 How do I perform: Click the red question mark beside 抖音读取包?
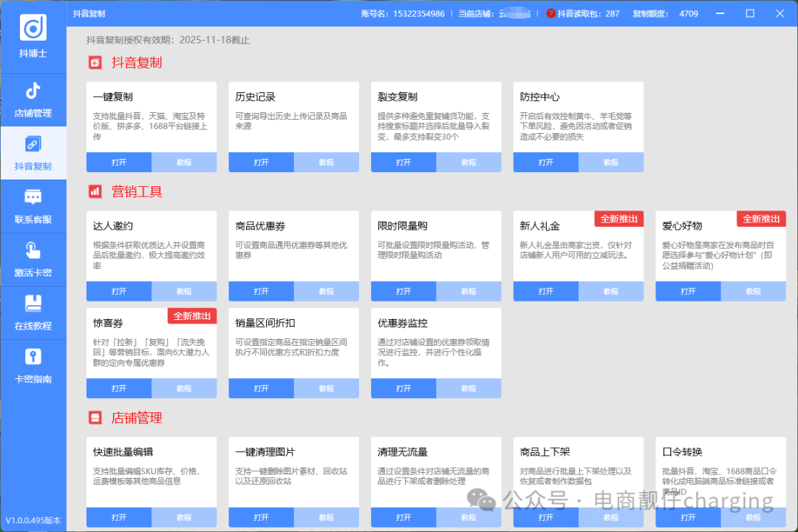[552, 13]
